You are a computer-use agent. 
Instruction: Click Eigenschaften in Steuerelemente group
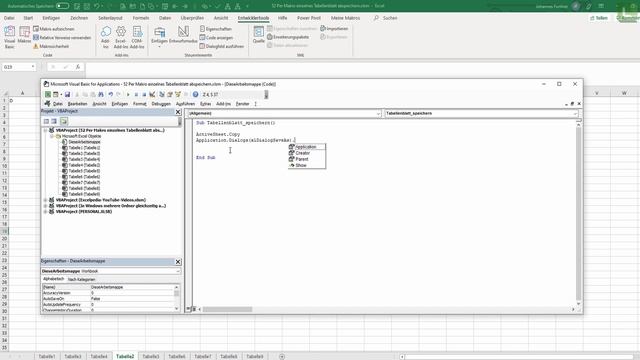[215, 29]
